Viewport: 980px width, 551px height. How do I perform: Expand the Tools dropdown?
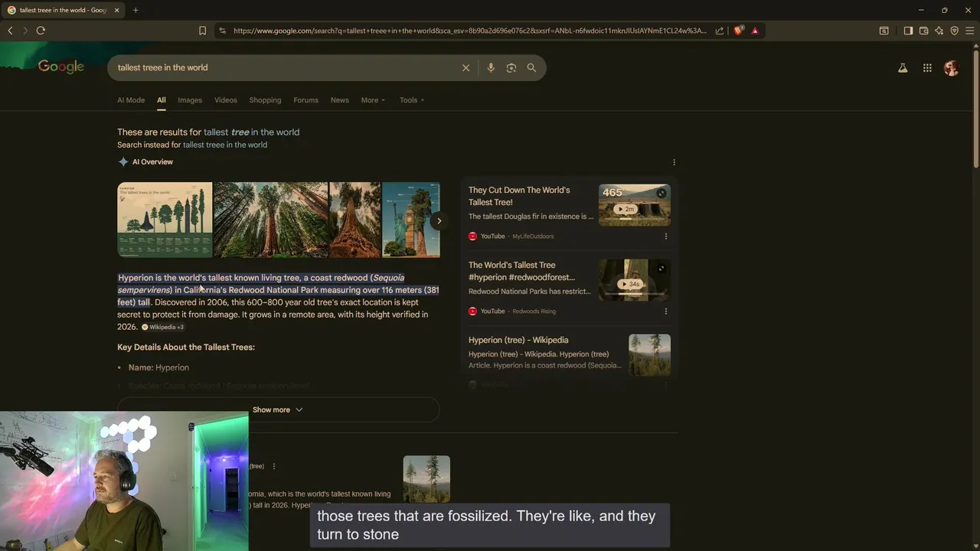411,100
